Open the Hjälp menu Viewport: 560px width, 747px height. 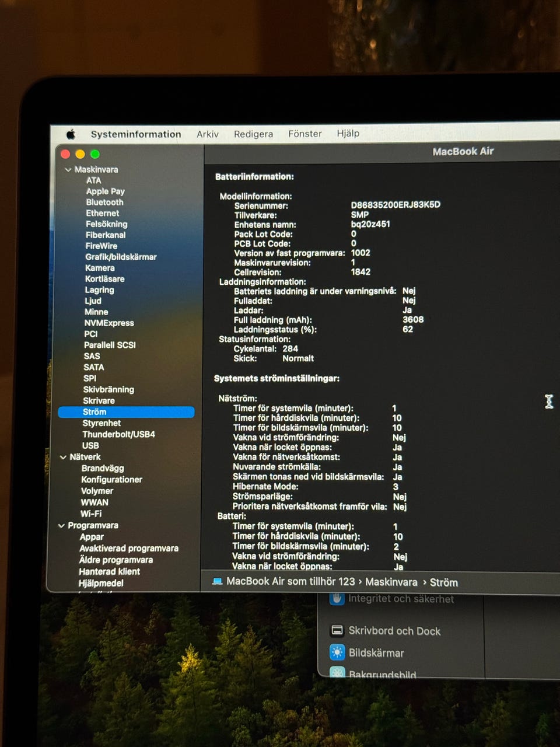348,133
